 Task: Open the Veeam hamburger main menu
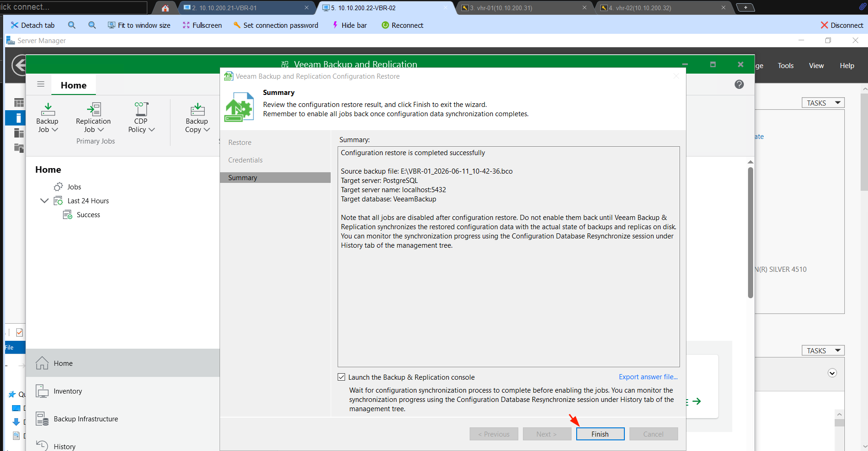pyautogui.click(x=41, y=84)
